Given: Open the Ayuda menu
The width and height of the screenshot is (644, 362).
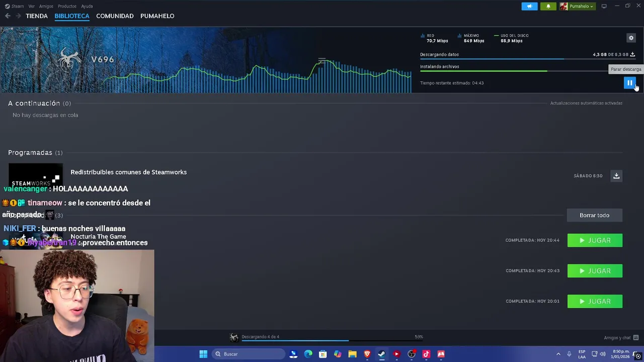Looking at the screenshot, I should point(87,6).
